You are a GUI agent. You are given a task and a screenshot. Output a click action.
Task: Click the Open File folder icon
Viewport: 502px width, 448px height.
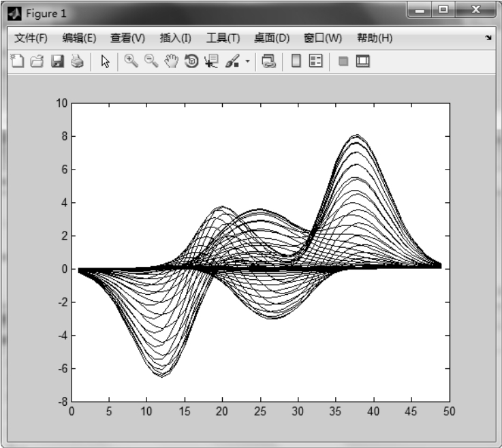tap(37, 61)
